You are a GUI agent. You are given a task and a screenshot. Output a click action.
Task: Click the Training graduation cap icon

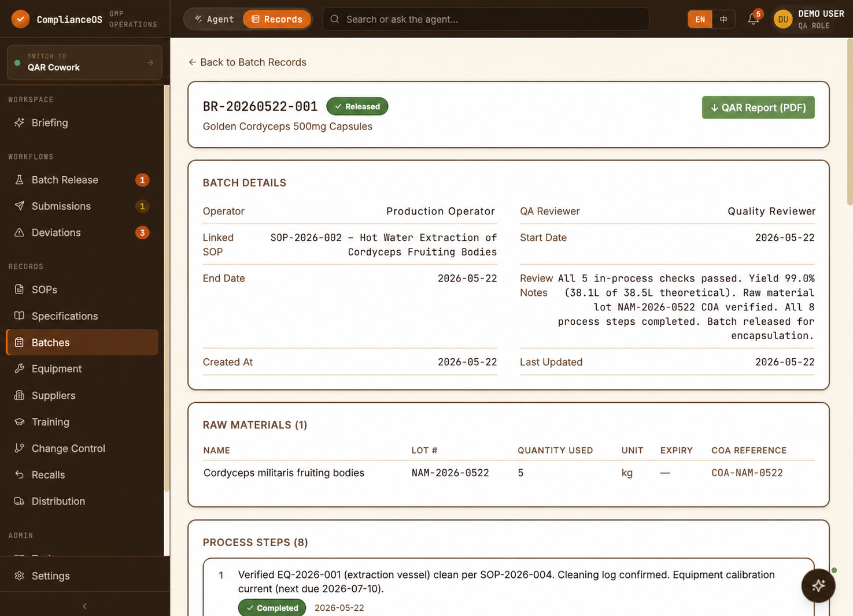(19, 422)
